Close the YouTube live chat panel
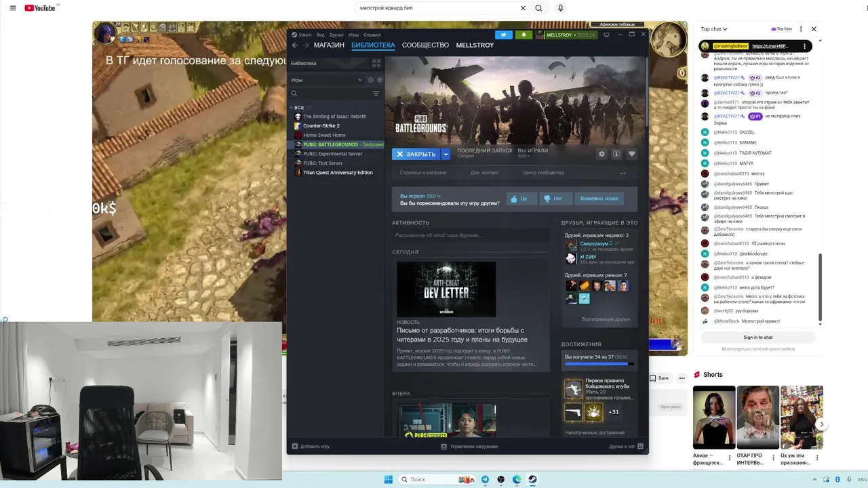Image resolution: width=868 pixels, height=488 pixels. click(x=814, y=29)
